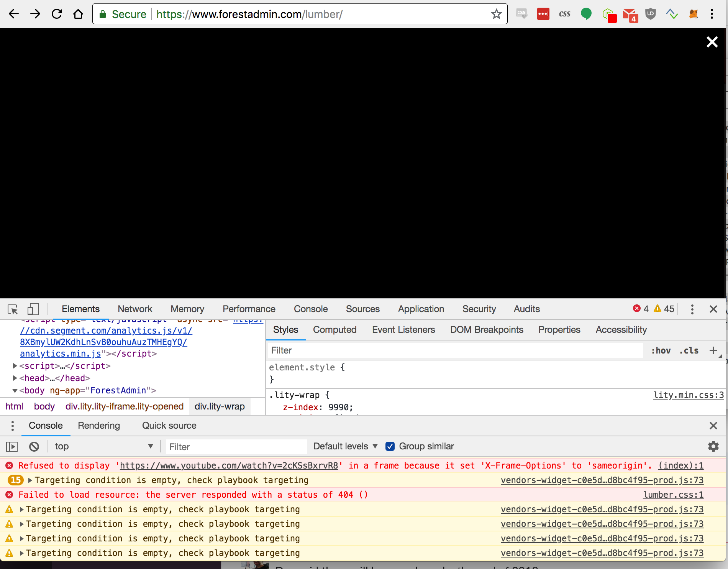
Task: Switch to the Network tab
Action: point(135,309)
